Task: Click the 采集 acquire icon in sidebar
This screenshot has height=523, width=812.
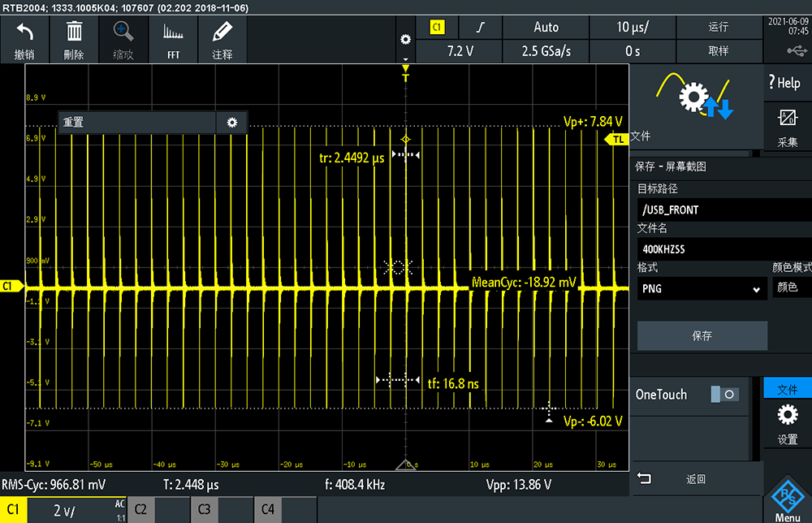Action: (x=787, y=126)
